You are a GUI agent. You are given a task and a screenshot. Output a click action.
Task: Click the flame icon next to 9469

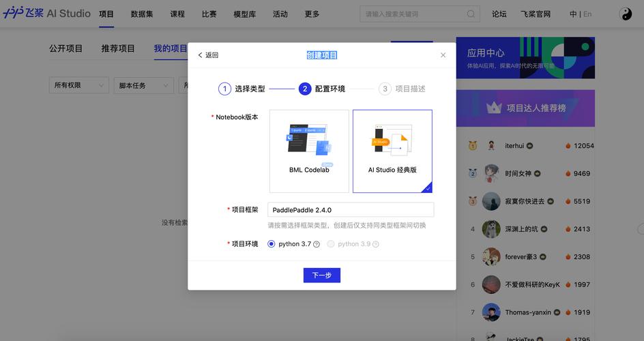tap(568, 174)
